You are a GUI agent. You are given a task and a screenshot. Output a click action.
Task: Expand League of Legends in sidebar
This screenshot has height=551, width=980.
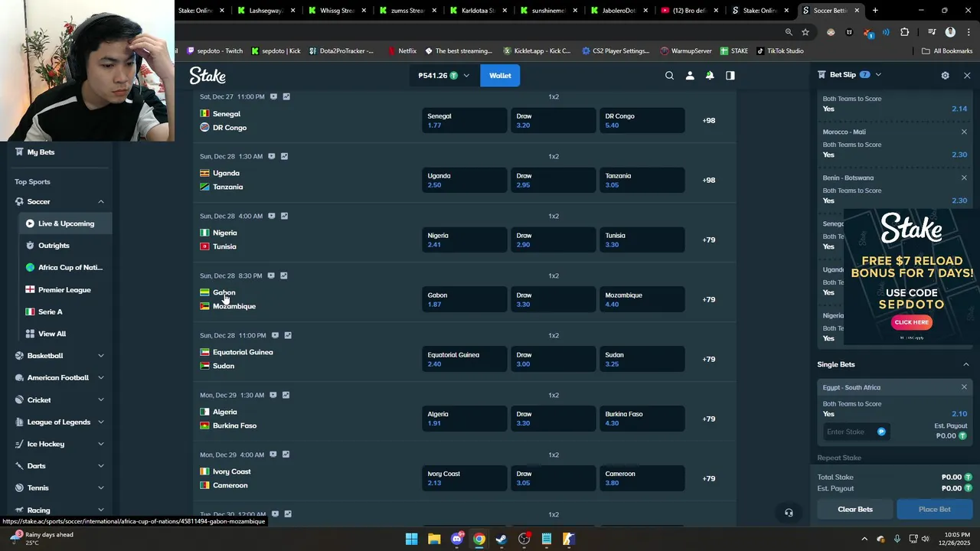pyautogui.click(x=100, y=422)
